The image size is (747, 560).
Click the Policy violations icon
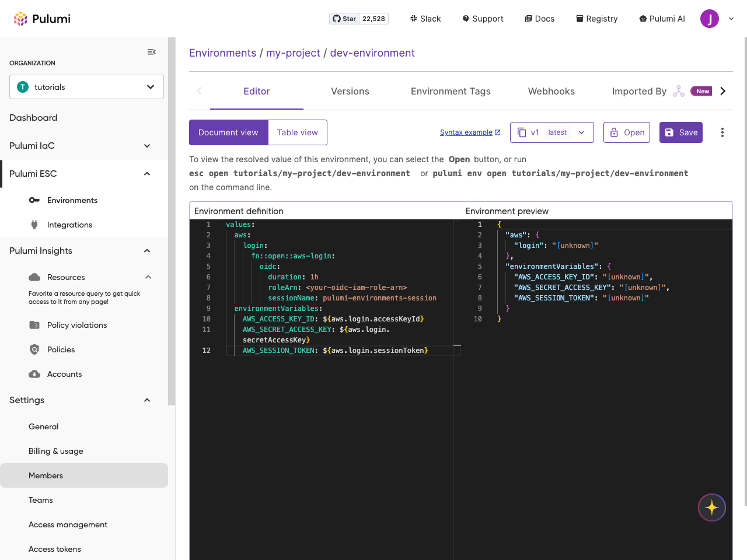[x=34, y=325]
